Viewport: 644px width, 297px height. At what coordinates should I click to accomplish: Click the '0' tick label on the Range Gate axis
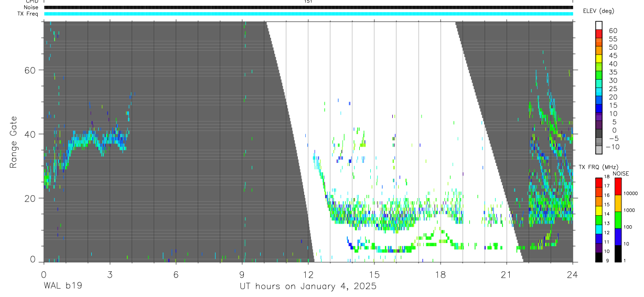tap(34, 259)
